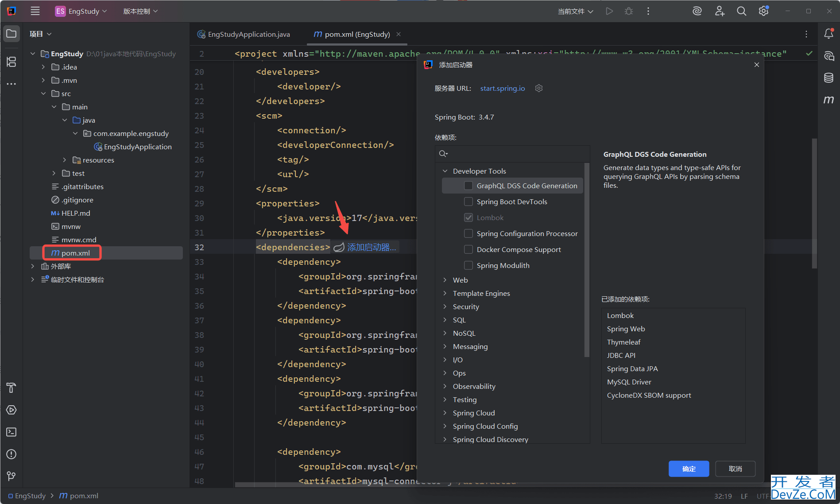Show more tool windows ellipsis
The image size is (840, 504).
pyautogui.click(x=12, y=84)
